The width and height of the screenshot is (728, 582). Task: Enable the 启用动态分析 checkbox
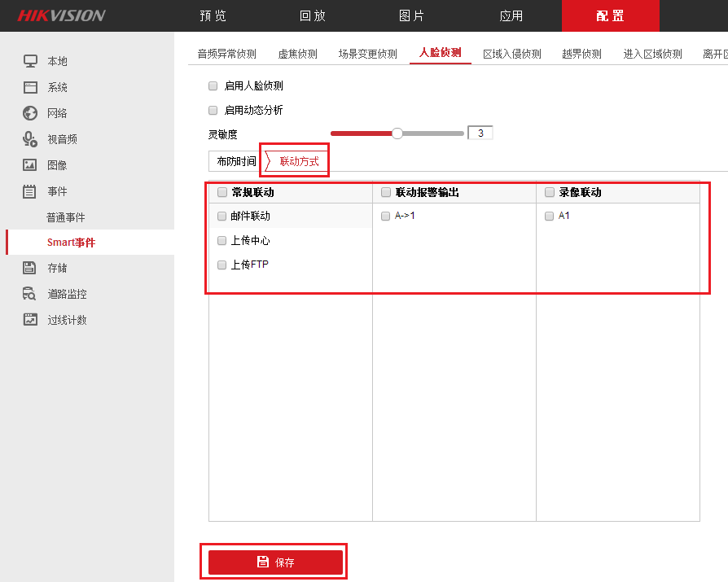[x=213, y=110]
